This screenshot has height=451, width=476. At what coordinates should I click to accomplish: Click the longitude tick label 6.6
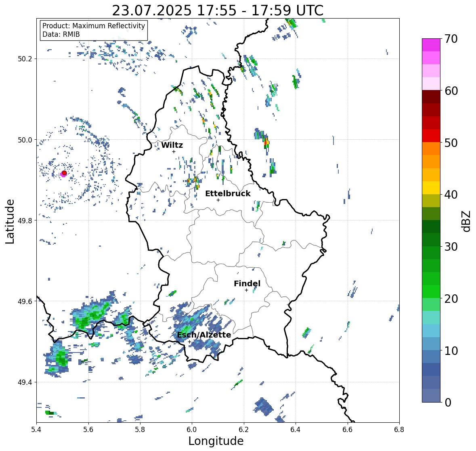[347, 429]
